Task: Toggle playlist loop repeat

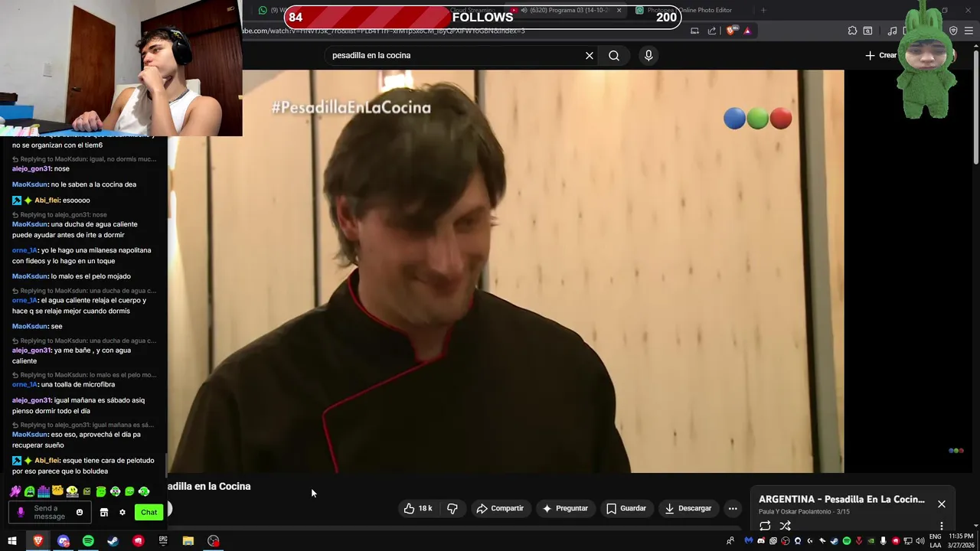Action: (x=765, y=526)
